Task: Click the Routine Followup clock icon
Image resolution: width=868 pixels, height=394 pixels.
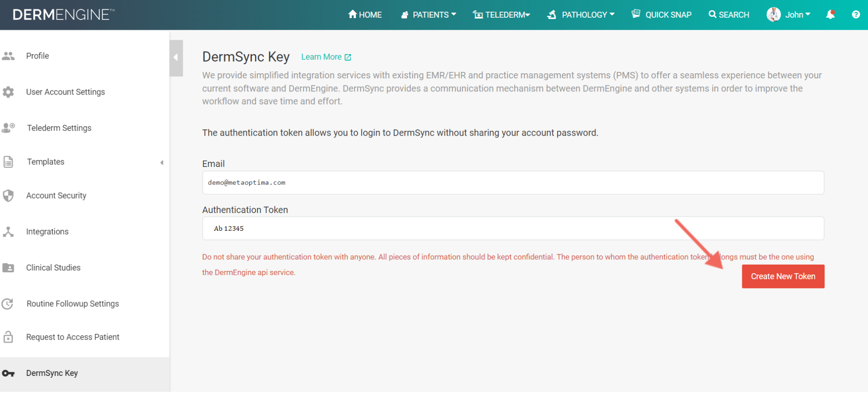Action: 8,304
